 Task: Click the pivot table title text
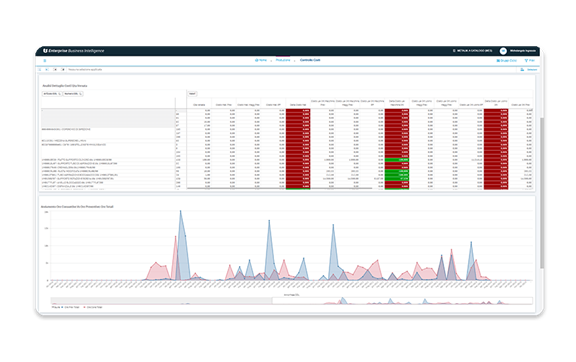tap(65, 86)
